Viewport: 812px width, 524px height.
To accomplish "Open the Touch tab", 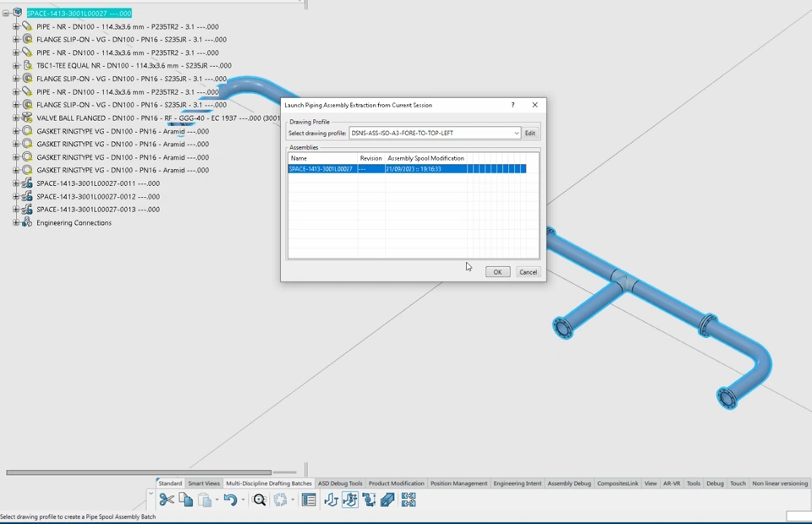I will 738,483.
